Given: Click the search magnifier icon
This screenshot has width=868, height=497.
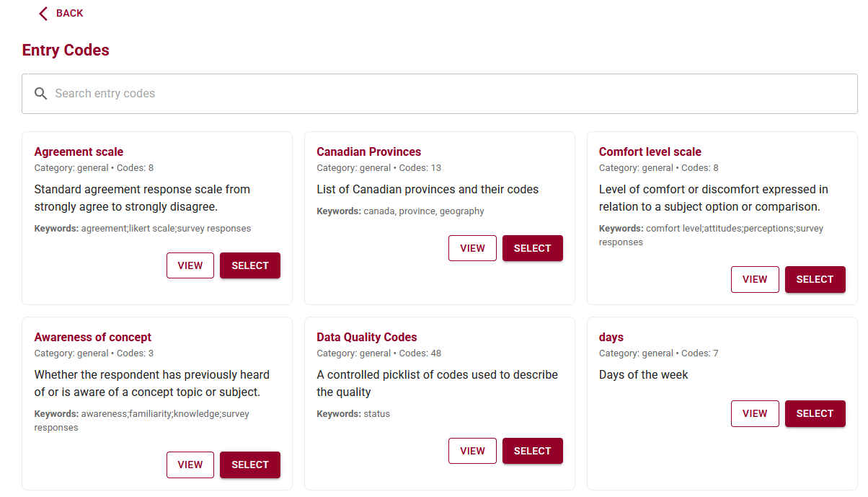Looking at the screenshot, I should (41, 94).
